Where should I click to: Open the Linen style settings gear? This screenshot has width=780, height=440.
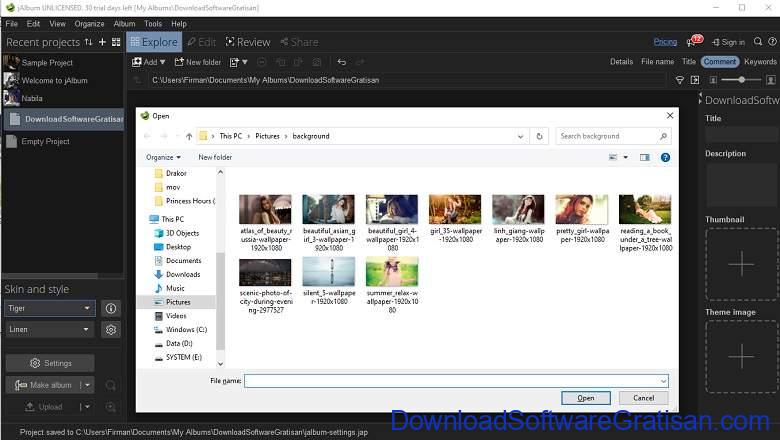(111, 330)
